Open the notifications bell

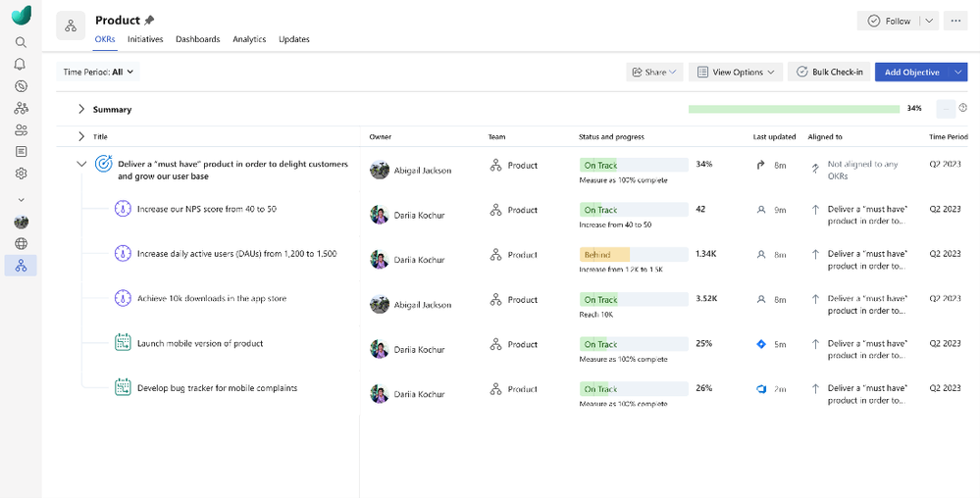(21, 65)
